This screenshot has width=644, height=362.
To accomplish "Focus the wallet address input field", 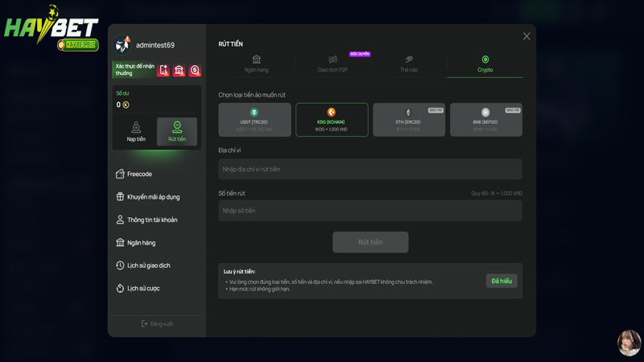I will 370,169.
